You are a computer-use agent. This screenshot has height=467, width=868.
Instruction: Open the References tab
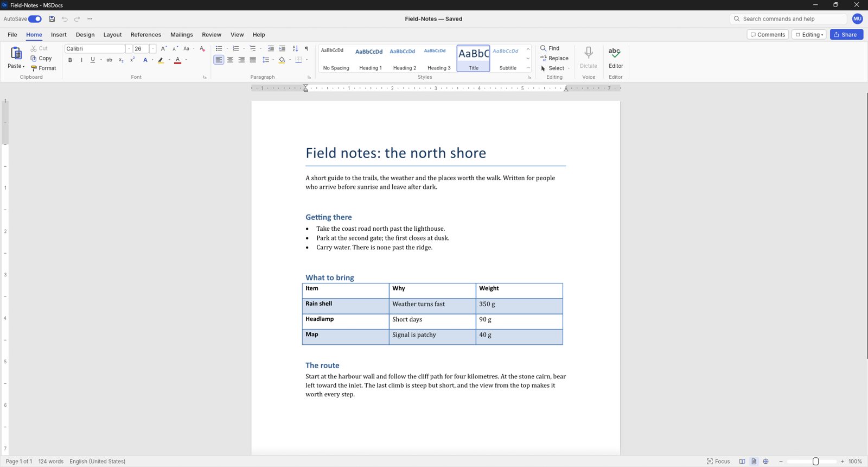point(145,35)
